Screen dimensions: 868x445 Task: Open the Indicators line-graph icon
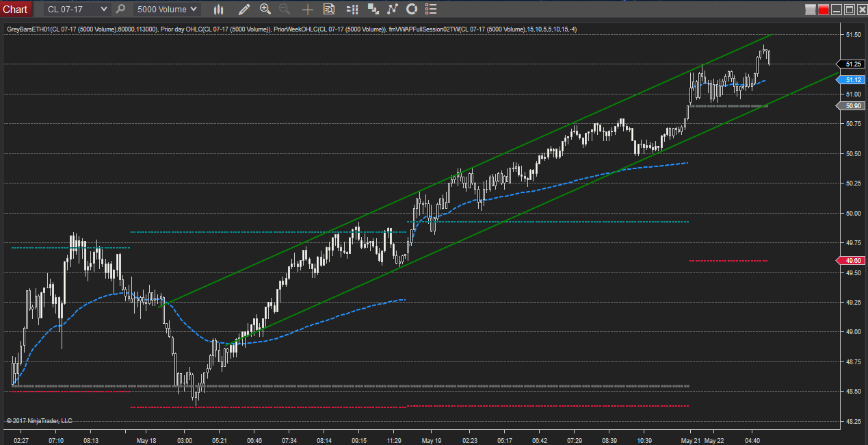point(392,9)
